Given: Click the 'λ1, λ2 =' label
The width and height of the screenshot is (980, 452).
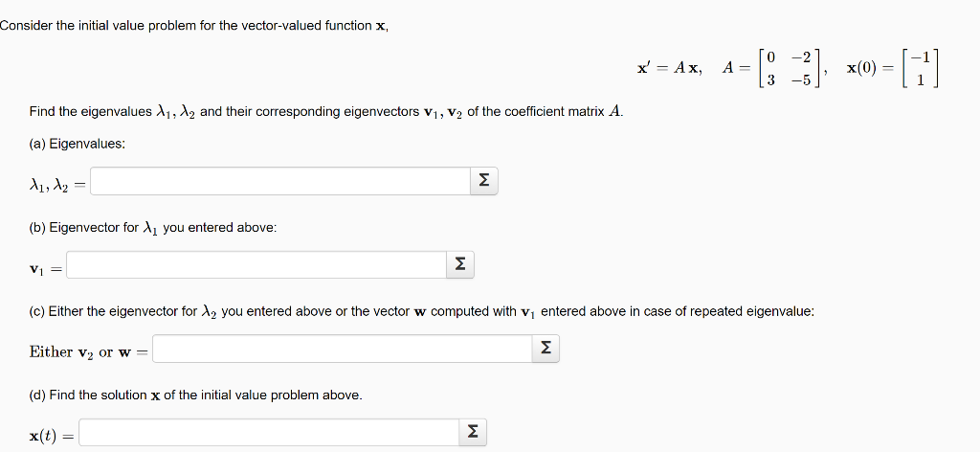Looking at the screenshot, I should 56,182.
